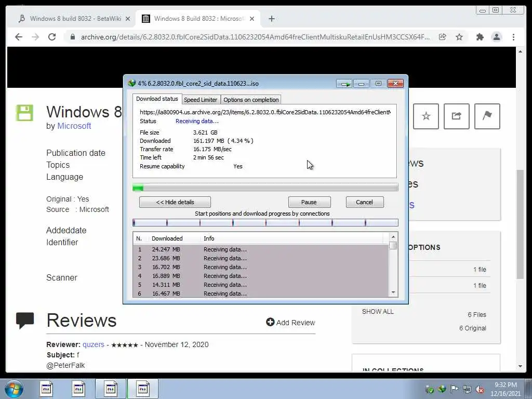Pause the current download
532x399 pixels.
point(309,202)
